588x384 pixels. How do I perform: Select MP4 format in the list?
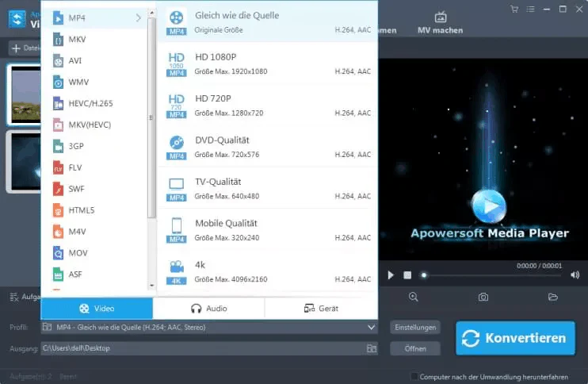(94, 17)
